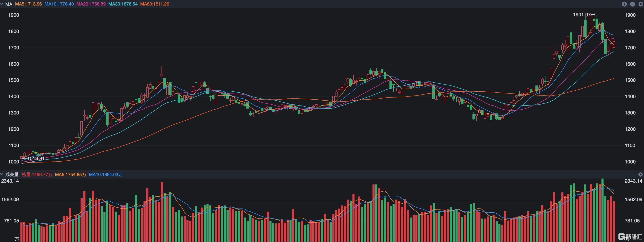Image resolution: width=644 pixels, height=242 pixels.
Task: Click the 1562.09 label on right volume axis
Action: click(633, 200)
